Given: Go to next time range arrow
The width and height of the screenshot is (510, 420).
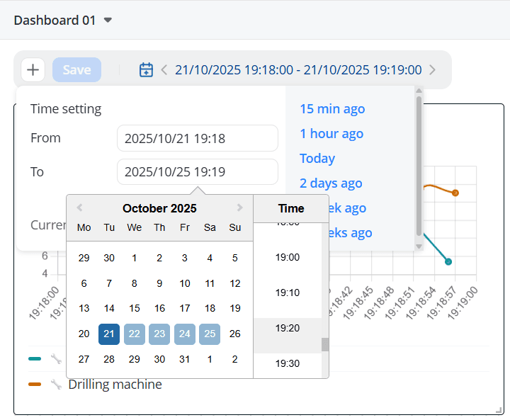Looking at the screenshot, I should [x=432, y=70].
